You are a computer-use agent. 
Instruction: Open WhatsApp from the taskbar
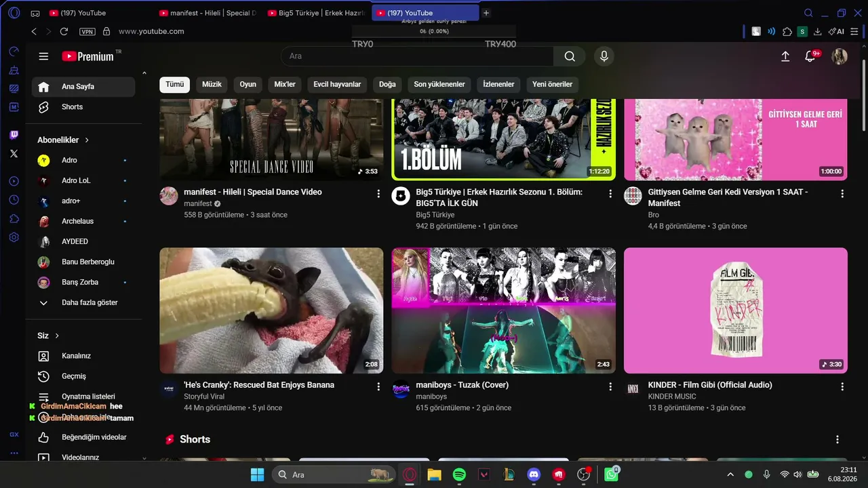(x=612, y=474)
